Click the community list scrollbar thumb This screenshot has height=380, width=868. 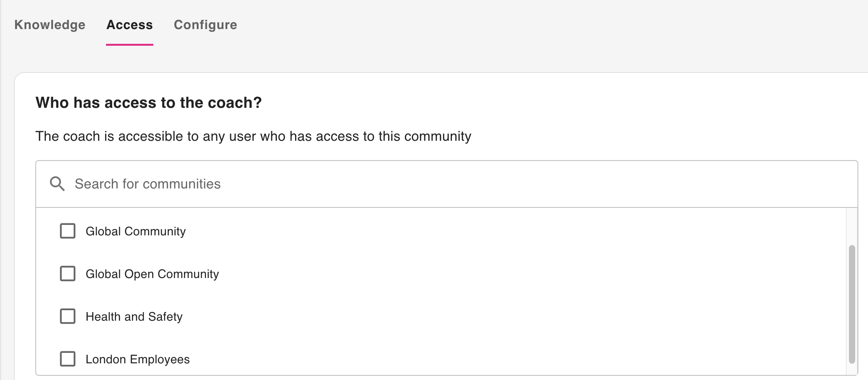(852, 304)
